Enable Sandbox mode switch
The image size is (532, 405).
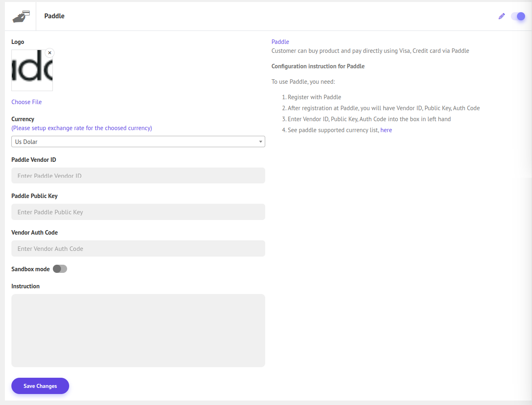pyautogui.click(x=60, y=269)
